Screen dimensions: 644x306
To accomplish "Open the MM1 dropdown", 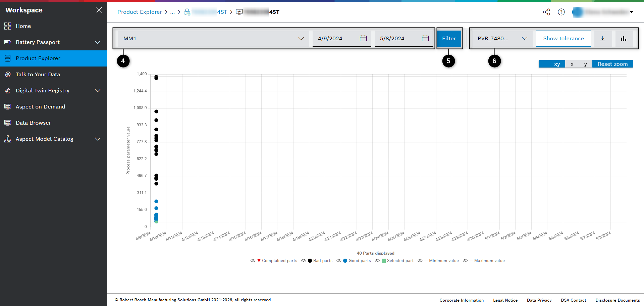I will coord(213,39).
